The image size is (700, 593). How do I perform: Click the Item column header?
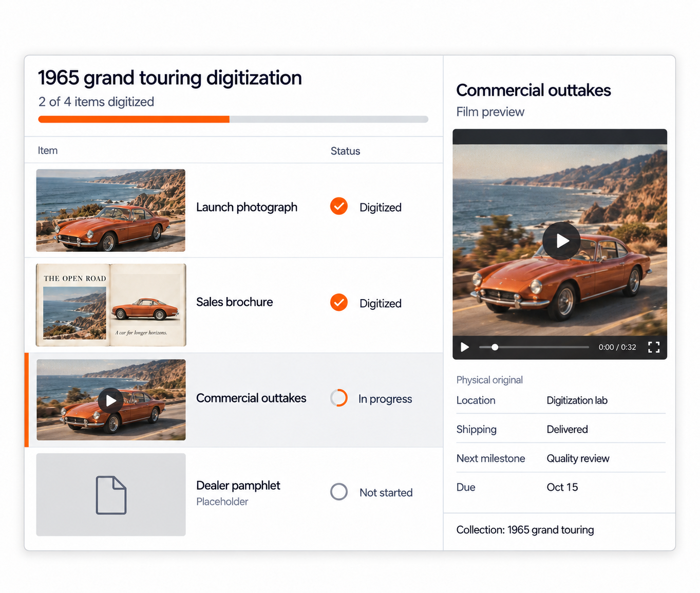48,151
